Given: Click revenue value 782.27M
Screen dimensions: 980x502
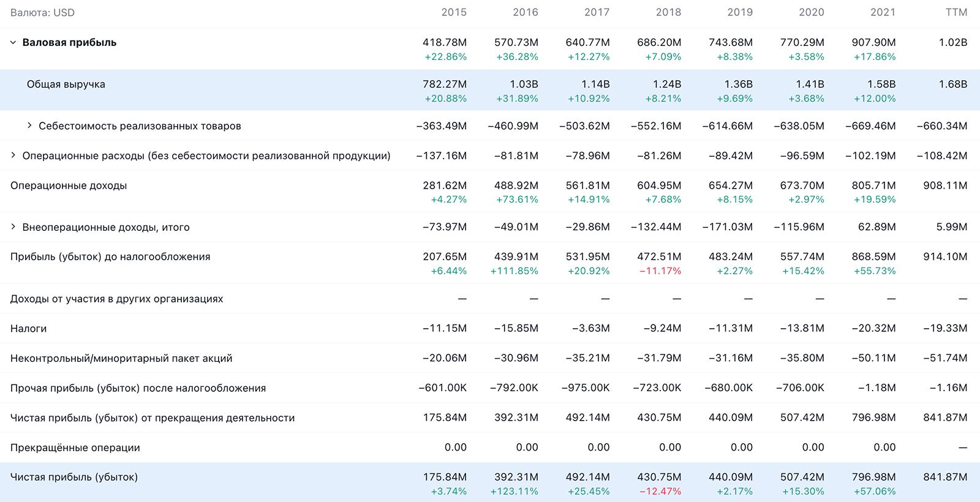Looking at the screenshot, I should (x=445, y=84).
